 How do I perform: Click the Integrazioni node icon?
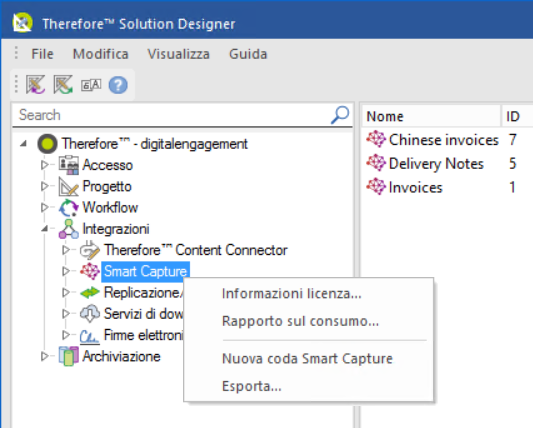pyautogui.click(x=69, y=229)
